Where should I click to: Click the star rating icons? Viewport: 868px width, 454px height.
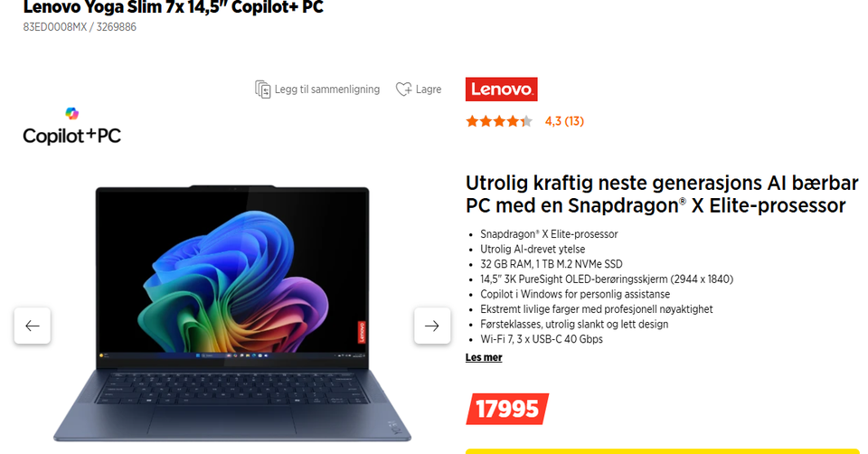tap(499, 121)
